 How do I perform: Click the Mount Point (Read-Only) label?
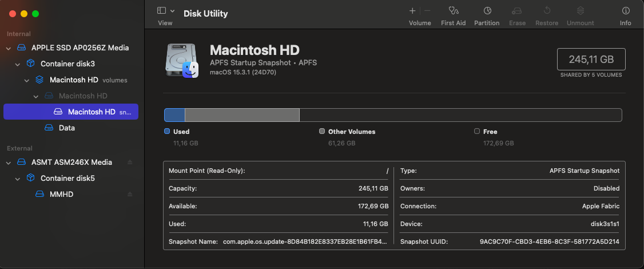click(x=207, y=171)
